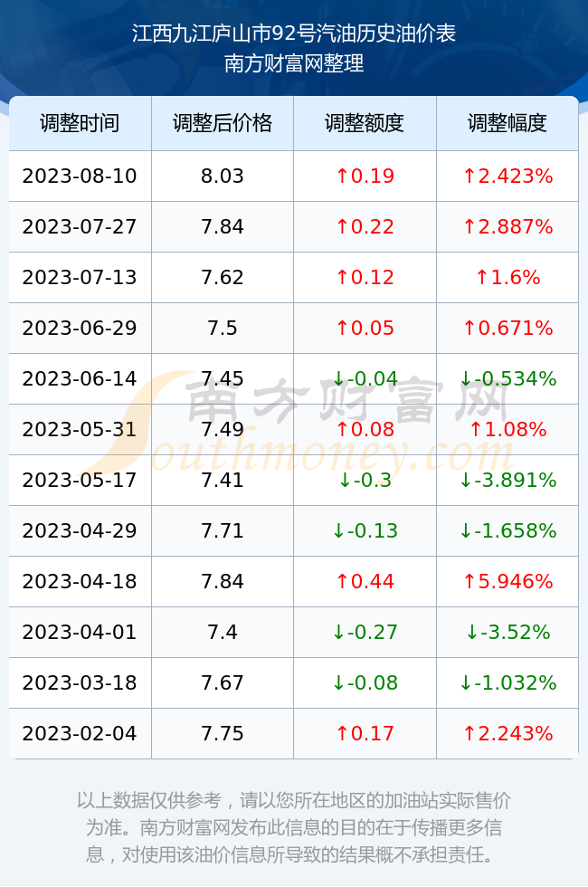Click the 调整时间 column header

coord(80,123)
